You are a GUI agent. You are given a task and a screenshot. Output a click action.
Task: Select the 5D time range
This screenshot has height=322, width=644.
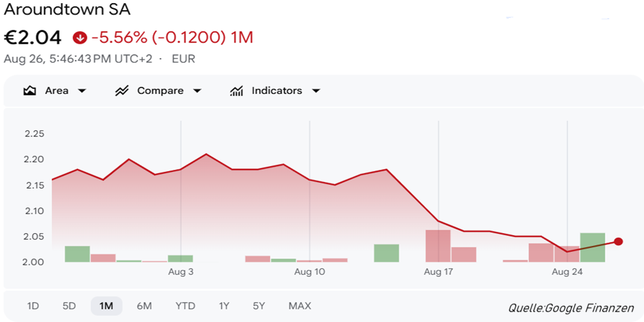point(70,306)
